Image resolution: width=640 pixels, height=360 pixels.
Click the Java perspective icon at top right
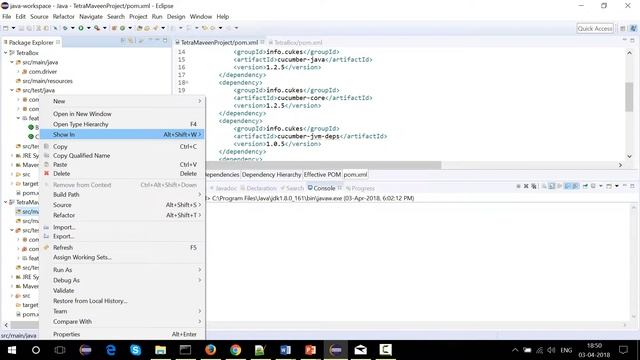[633, 29]
